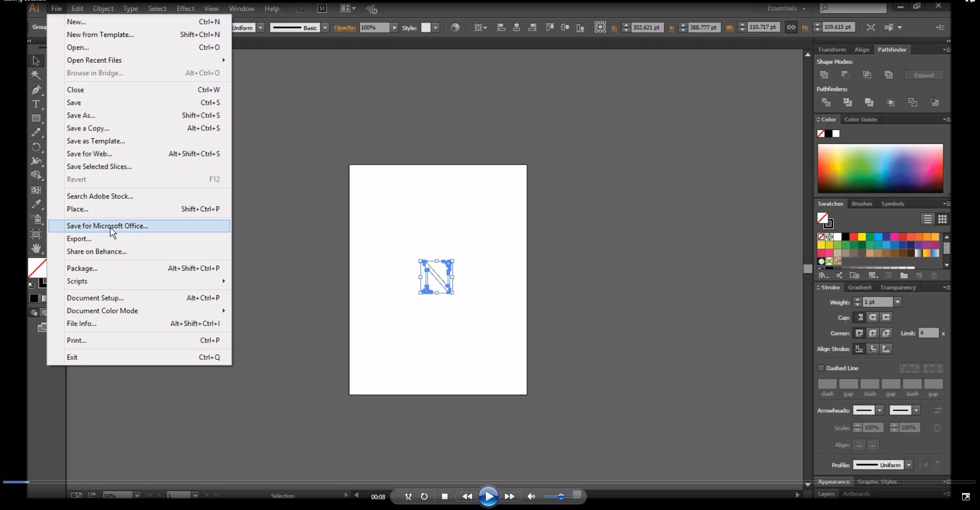Select the Selection arrow tool
This screenshot has width=980, height=510.
coord(36,60)
